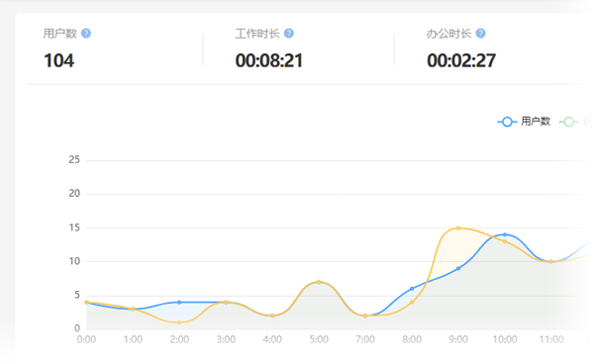The image size is (594, 364).
Task: Click the help icon beside 办公时长
Action: point(480,34)
